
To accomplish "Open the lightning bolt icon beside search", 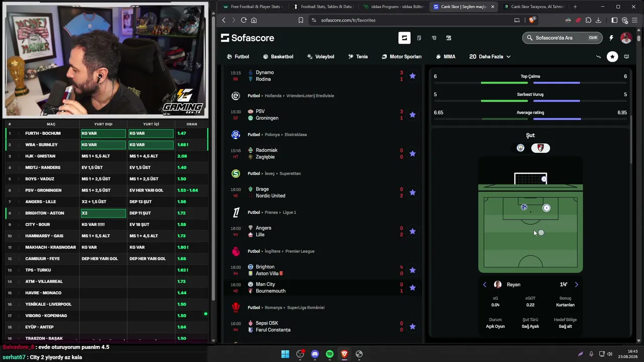I will coord(611,38).
